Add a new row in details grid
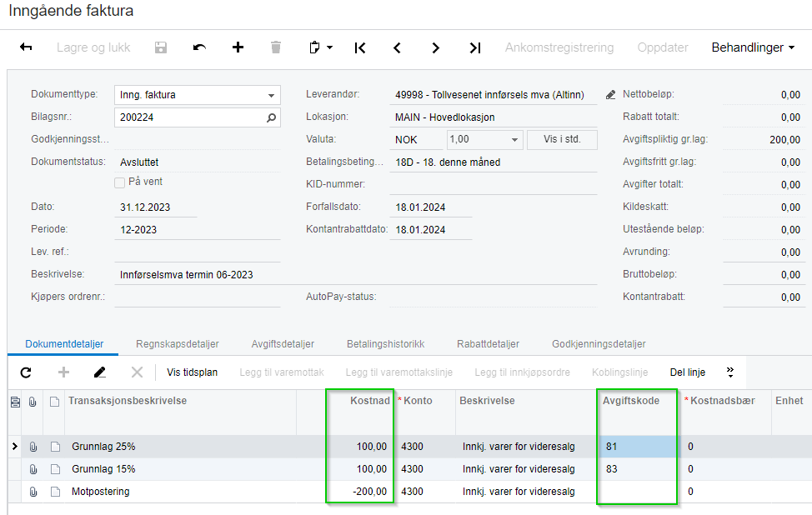The width and height of the screenshot is (812, 515). (x=63, y=372)
